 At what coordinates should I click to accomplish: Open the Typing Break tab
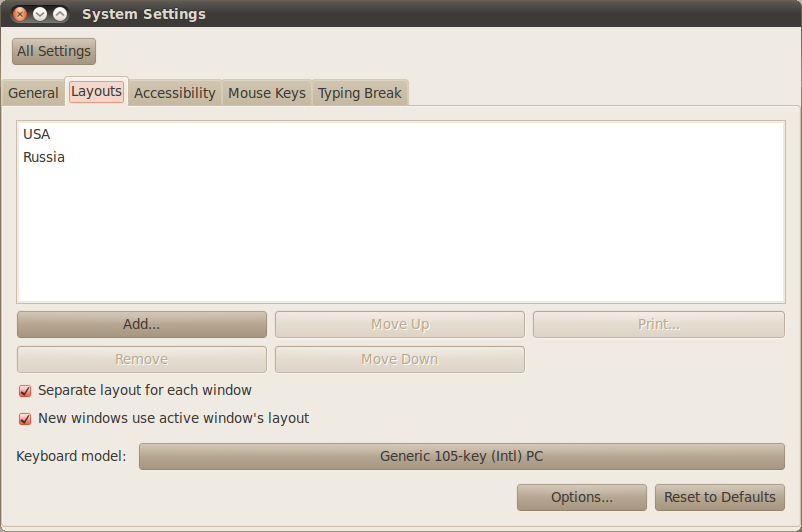(x=360, y=93)
